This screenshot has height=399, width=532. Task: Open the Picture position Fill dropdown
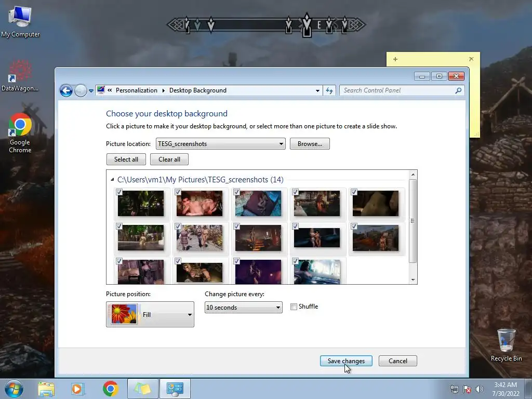point(150,314)
